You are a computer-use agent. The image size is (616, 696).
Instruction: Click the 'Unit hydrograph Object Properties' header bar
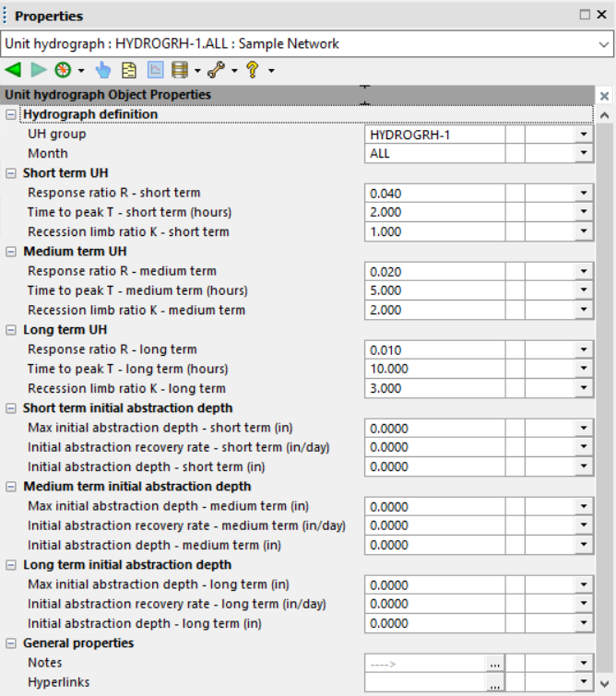pyautogui.click(x=297, y=95)
